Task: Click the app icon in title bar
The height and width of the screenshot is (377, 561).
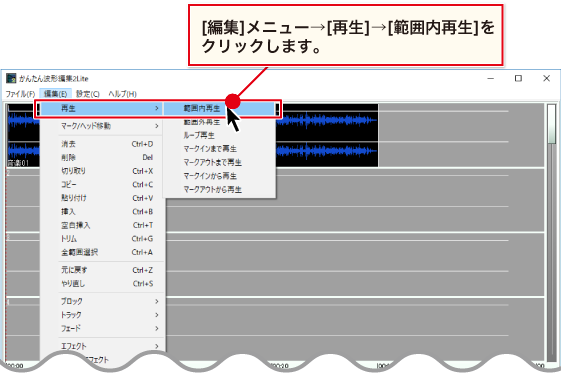Action: [x=11, y=78]
